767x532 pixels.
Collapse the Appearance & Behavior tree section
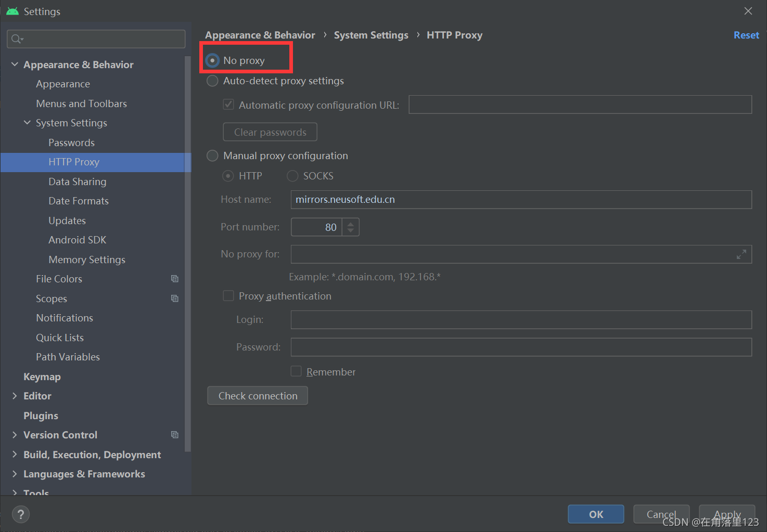tap(15, 64)
